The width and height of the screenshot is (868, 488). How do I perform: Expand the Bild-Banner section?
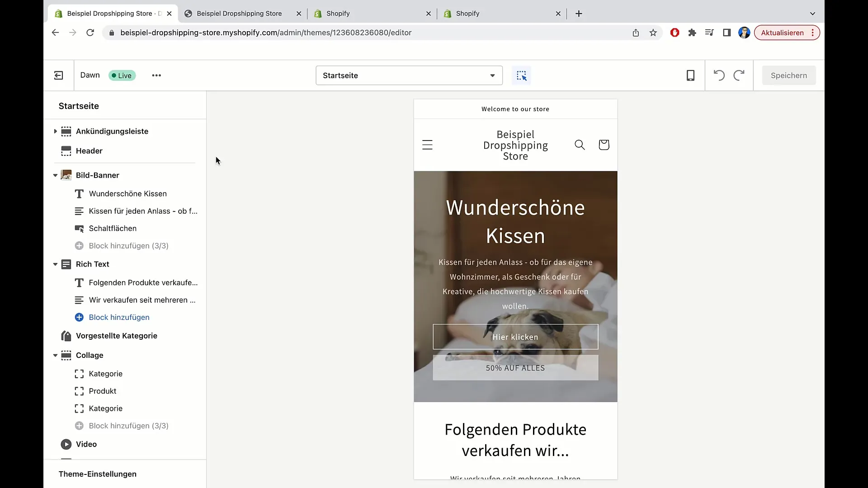[55, 174]
